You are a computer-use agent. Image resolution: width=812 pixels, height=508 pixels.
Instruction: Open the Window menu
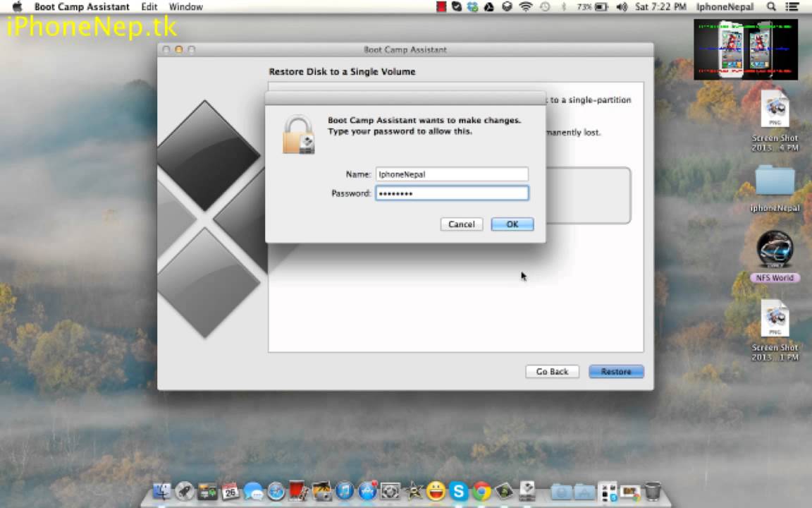[186, 7]
